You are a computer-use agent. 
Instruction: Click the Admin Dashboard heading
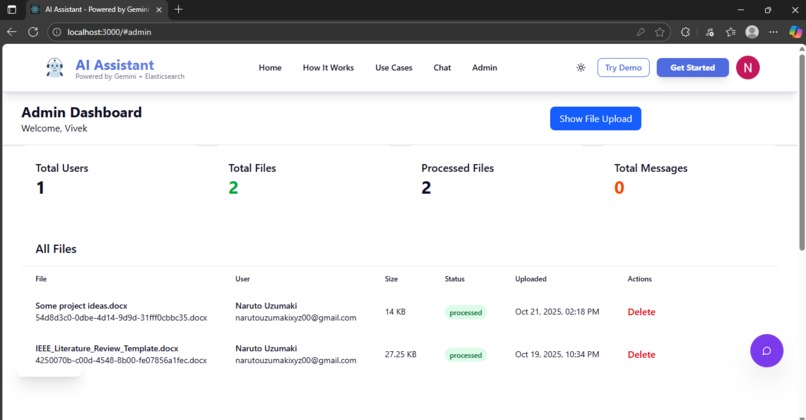(81, 112)
